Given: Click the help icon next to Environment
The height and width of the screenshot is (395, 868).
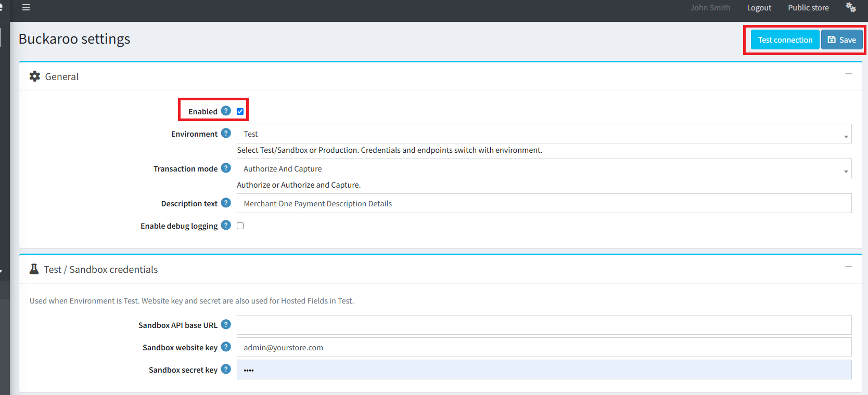Looking at the screenshot, I should (x=226, y=133).
